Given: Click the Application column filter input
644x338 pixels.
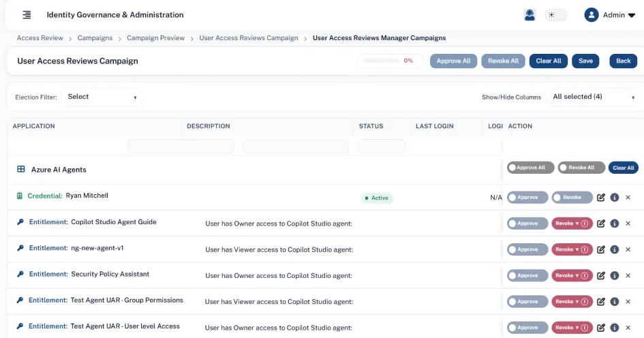Looking at the screenshot, I should (x=181, y=147).
